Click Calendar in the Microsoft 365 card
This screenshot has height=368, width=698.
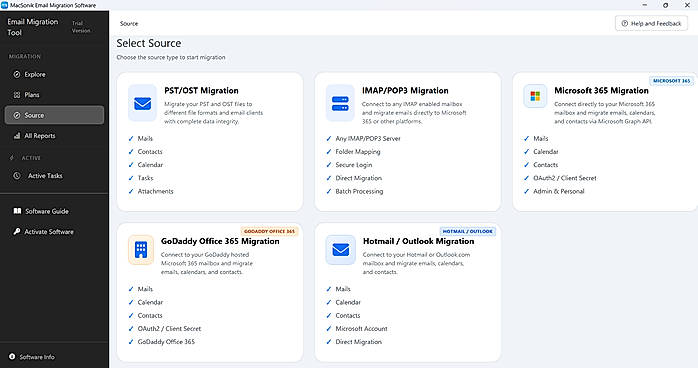click(x=546, y=152)
